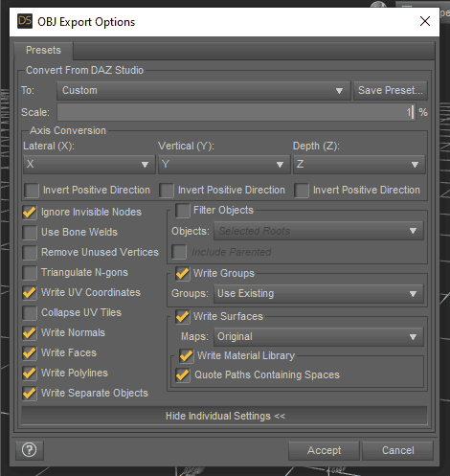The width and height of the screenshot is (450, 476).
Task: Close the OBJ Export Options dialog
Action: click(425, 21)
